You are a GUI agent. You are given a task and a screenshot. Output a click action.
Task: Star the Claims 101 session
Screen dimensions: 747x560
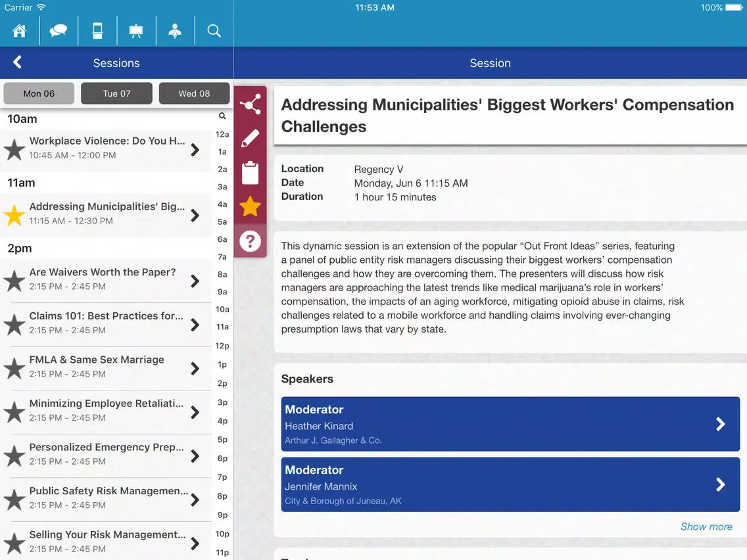14,325
